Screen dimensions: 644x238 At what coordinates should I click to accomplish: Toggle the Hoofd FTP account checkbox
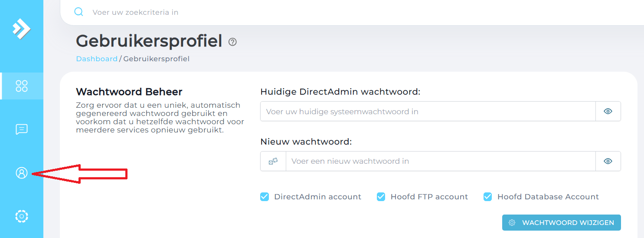click(x=381, y=197)
